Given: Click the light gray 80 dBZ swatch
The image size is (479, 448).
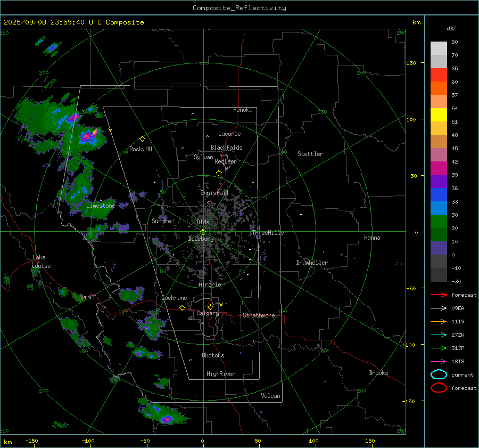Looking at the screenshot, I should coord(439,48).
